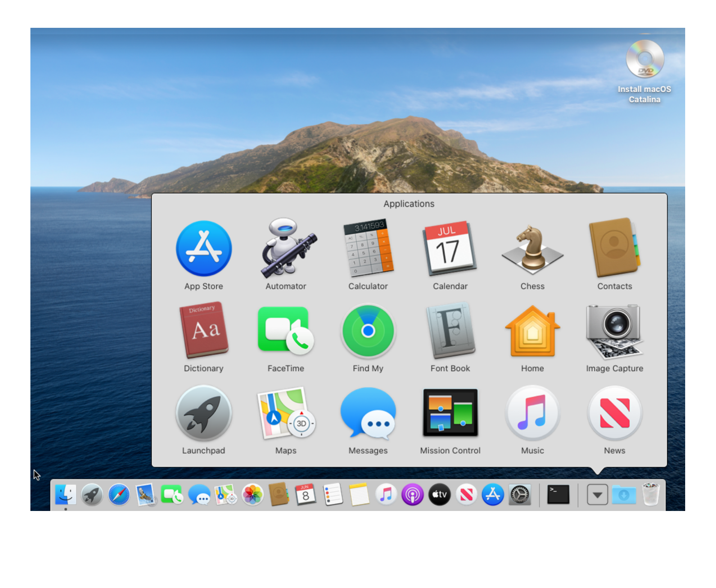The width and height of the screenshot is (716, 588).
Task: Launch Font Book
Action: point(450,330)
